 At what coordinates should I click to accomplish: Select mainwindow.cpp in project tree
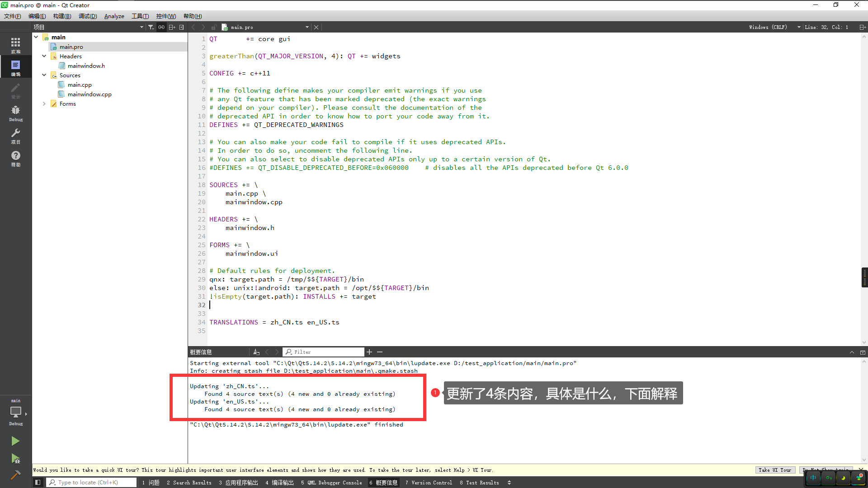[90, 94]
